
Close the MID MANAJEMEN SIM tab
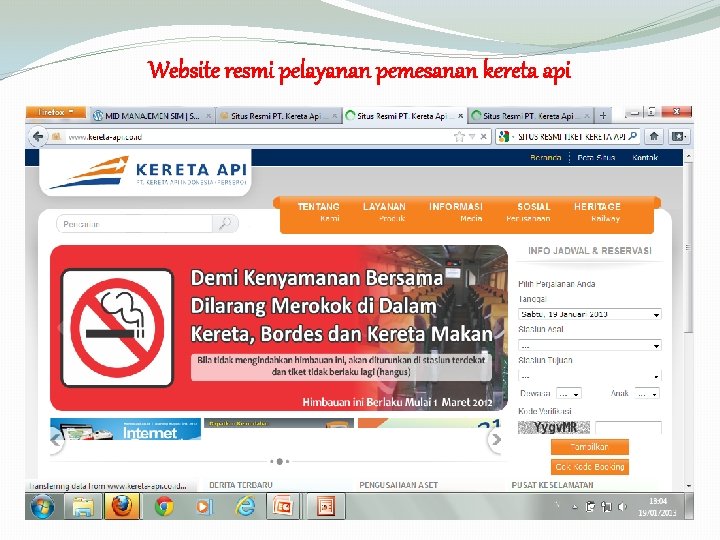(x=208, y=116)
